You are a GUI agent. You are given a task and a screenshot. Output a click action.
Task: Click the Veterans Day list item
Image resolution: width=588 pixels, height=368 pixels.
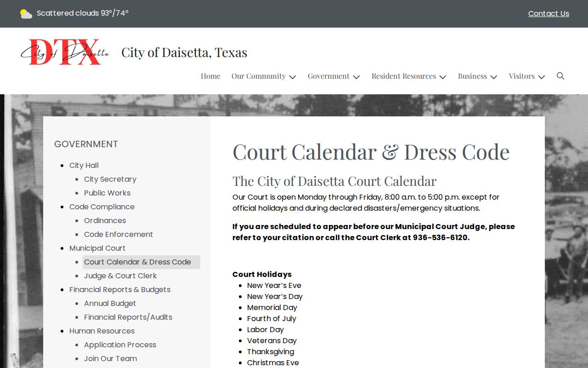coord(272,340)
